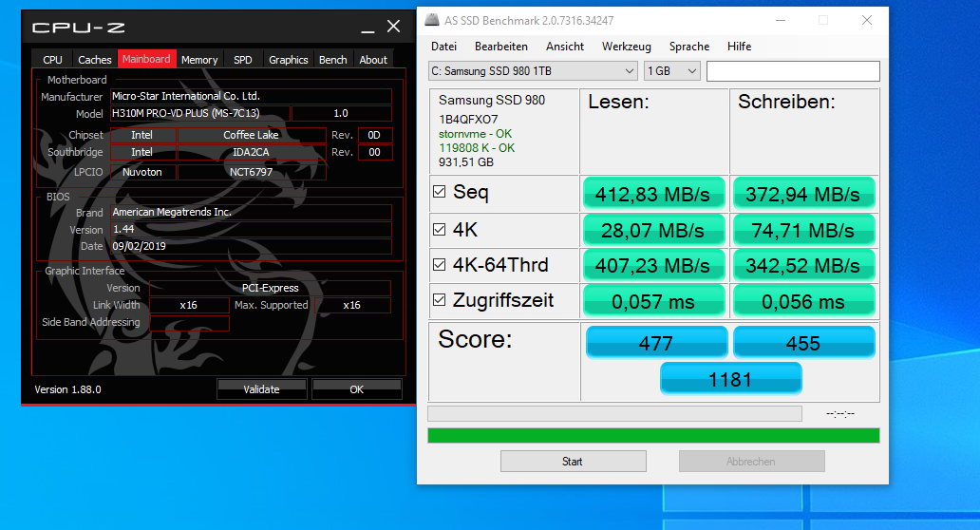Open the 1 GB test size dropdown
980x530 pixels.
coord(672,71)
